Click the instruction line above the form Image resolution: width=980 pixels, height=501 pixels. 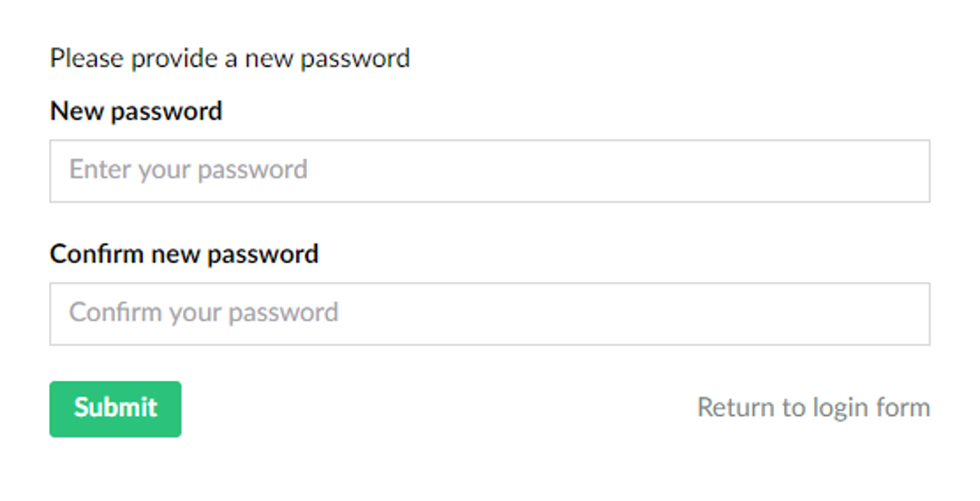pos(229,59)
